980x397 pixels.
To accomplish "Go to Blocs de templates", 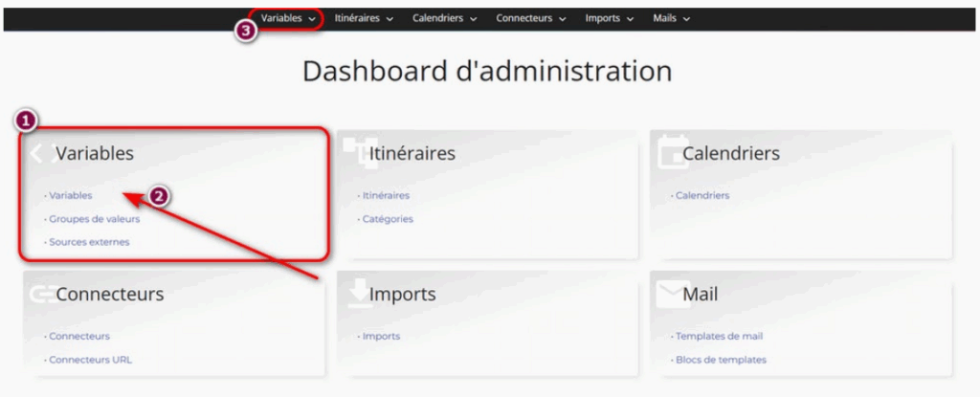I will coord(721,360).
